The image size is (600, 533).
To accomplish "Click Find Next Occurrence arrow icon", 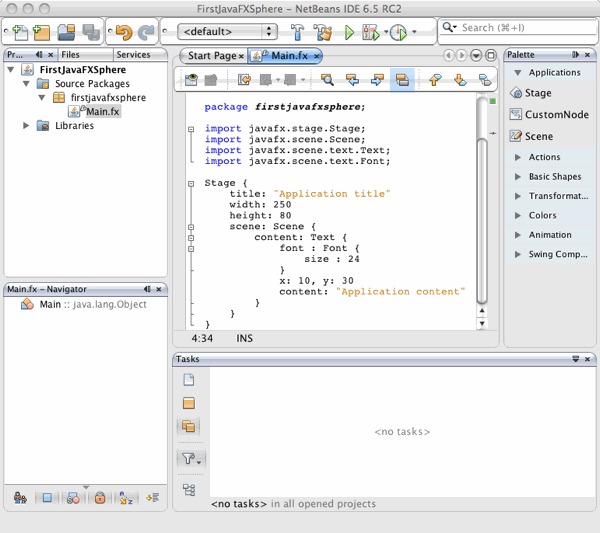I will [x=377, y=80].
